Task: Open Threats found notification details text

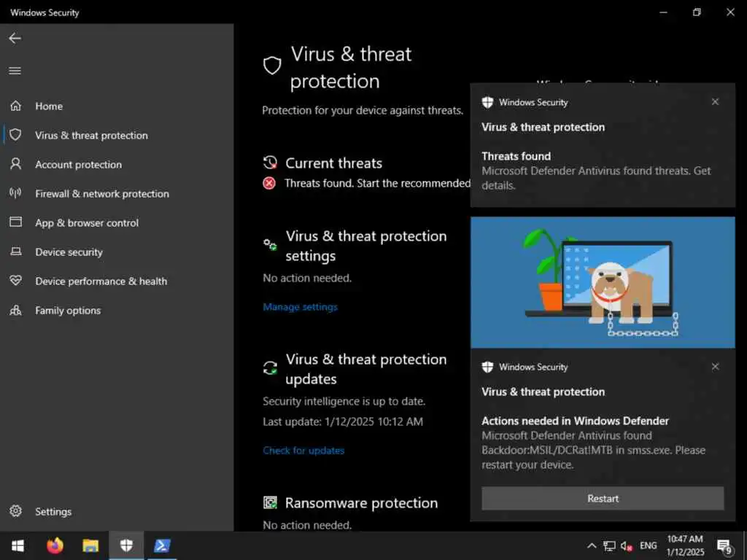Action: coord(596,178)
